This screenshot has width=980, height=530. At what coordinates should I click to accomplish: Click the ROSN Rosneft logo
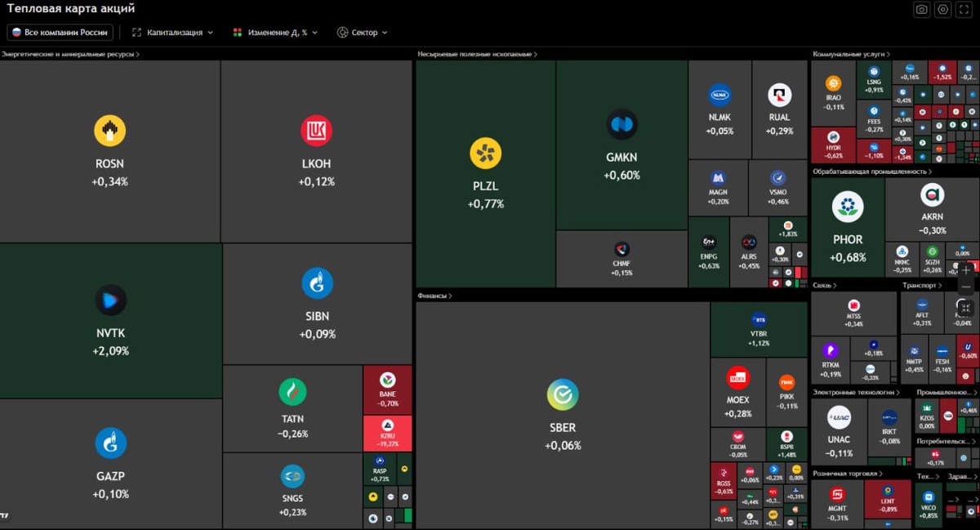coord(109,131)
